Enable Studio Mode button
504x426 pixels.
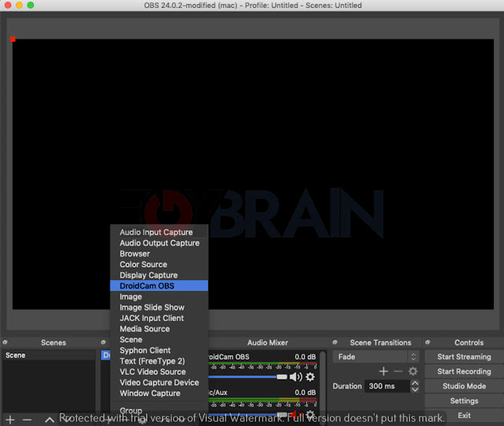click(x=464, y=386)
